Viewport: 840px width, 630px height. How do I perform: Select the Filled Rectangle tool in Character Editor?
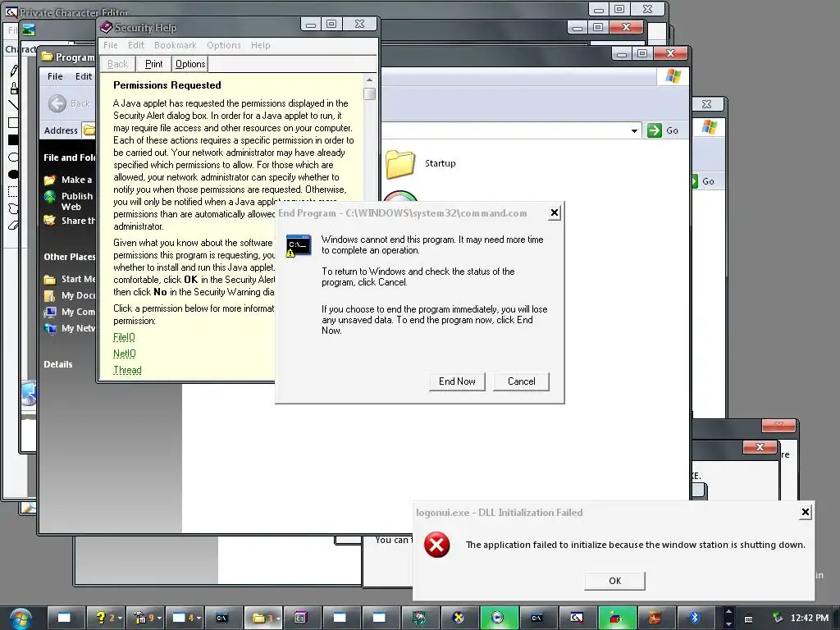(14, 139)
